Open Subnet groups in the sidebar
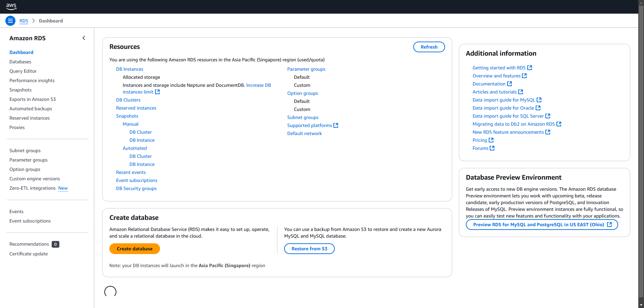This screenshot has width=644, height=308. pyautogui.click(x=25, y=150)
